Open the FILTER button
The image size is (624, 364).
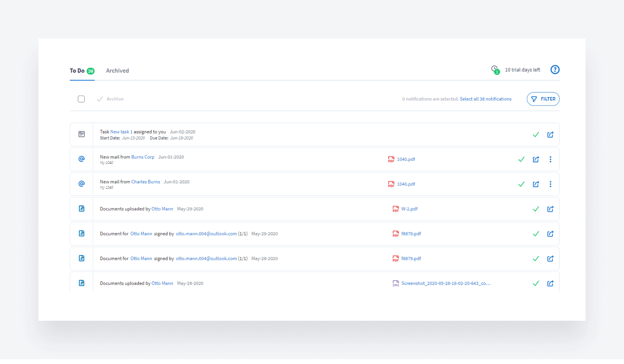pyautogui.click(x=543, y=99)
